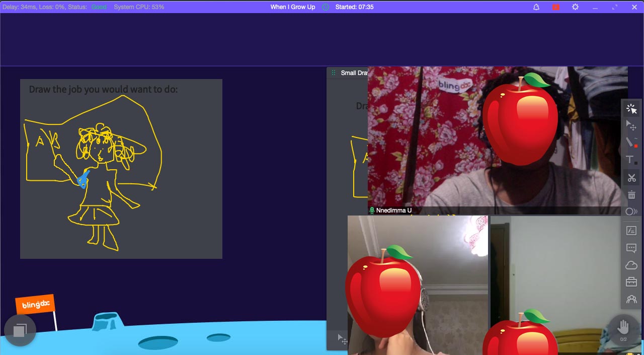Toggle the sound toggle in toolbar
Viewport: 644px width, 355px height.
coord(631,212)
